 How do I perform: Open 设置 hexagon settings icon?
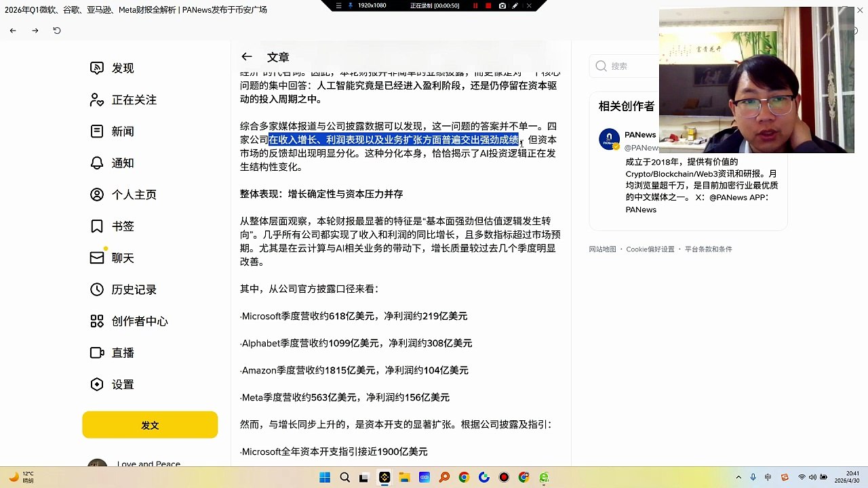[x=97, y=384]
